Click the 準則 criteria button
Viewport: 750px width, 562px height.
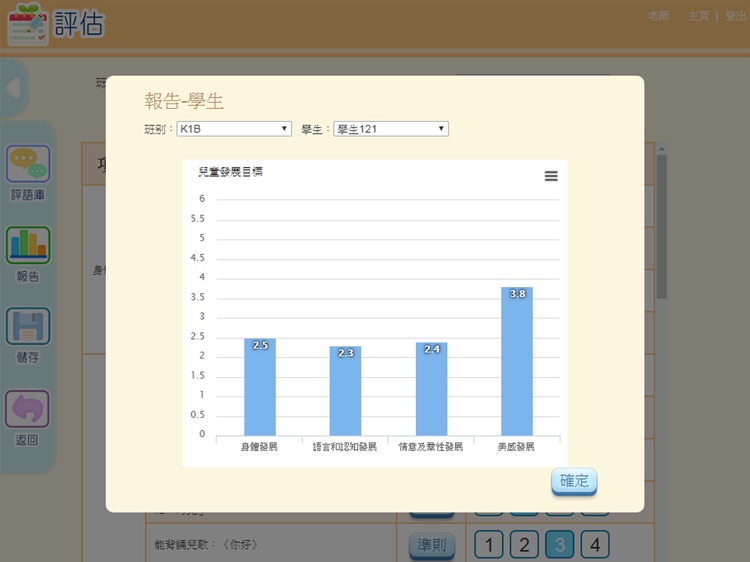pyautogui.click(x=431, y=544)
